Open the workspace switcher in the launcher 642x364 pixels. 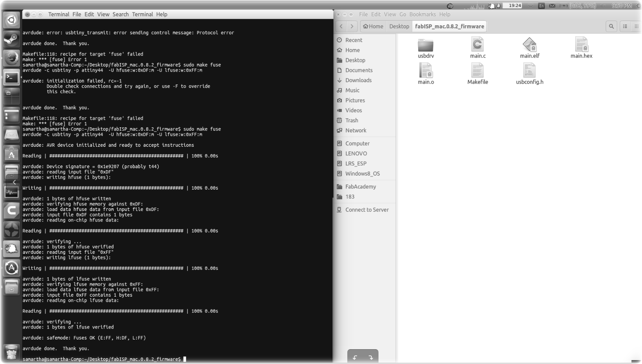click(11, 96)
